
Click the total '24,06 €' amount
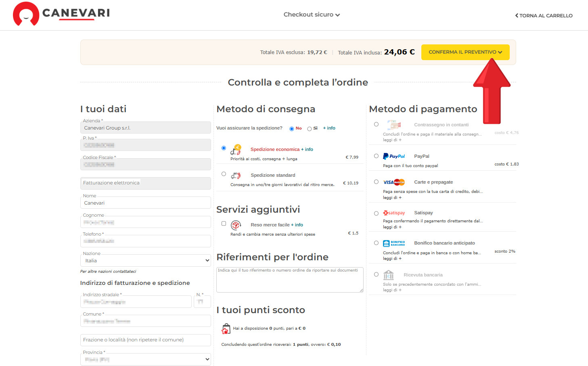tap(399, 52)
